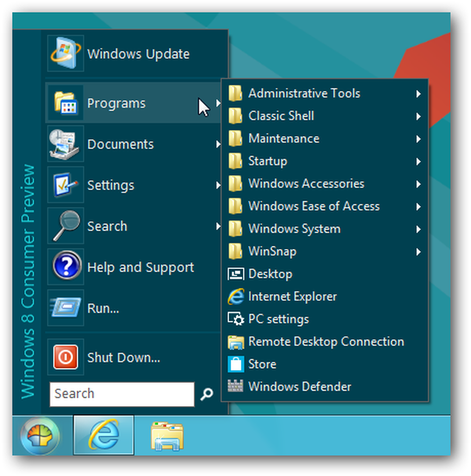Open the Documents menu entry
This screenshot has height=476, width=471.
(134, 144)
